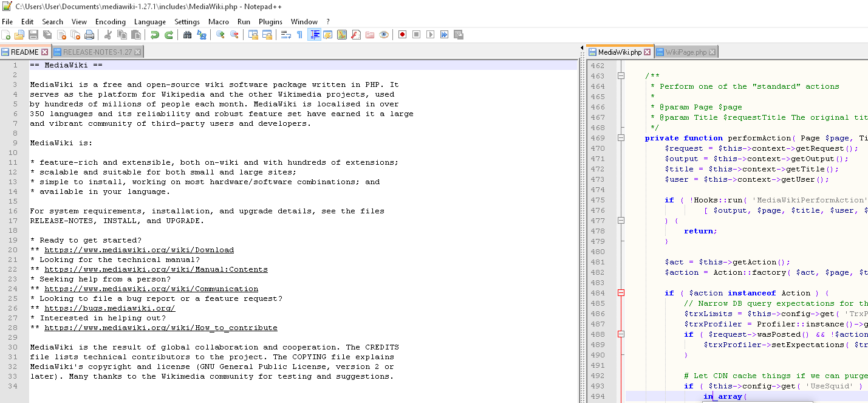868x403 pixels.
Task: Toggle word wrap
Action: 285,35
